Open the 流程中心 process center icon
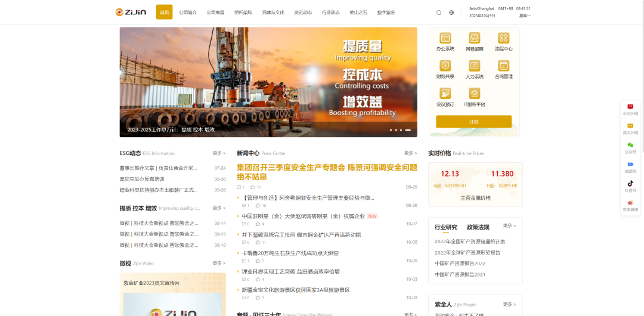644x316 pixels. coord(503,38)
